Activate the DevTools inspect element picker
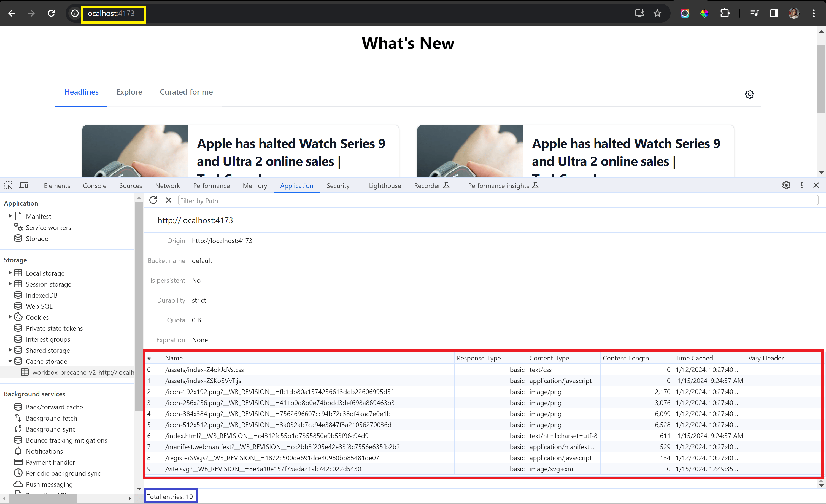The image size is (826, 504). pyautogui.click(x=8, y=185)
